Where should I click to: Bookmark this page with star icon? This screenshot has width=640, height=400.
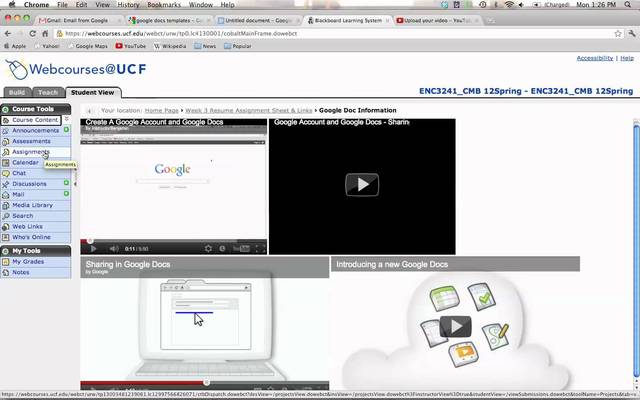pos(618,33)
